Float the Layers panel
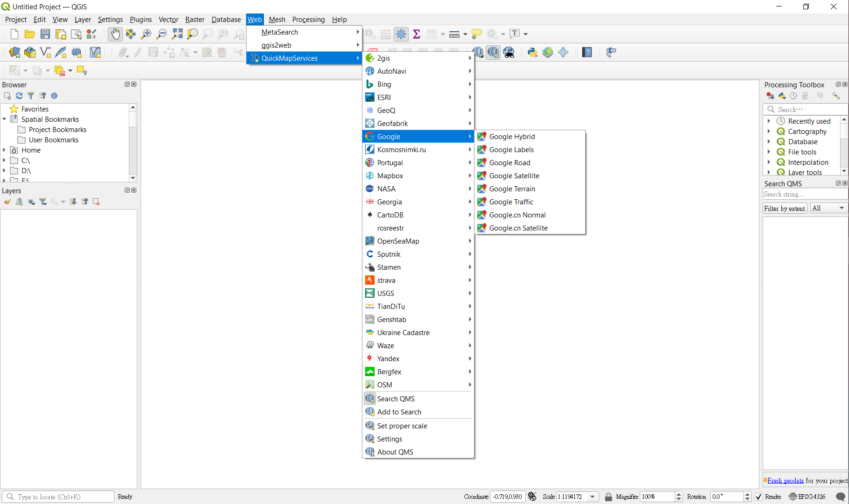This screenshot has width=849, height=504. tap(127, 190)
